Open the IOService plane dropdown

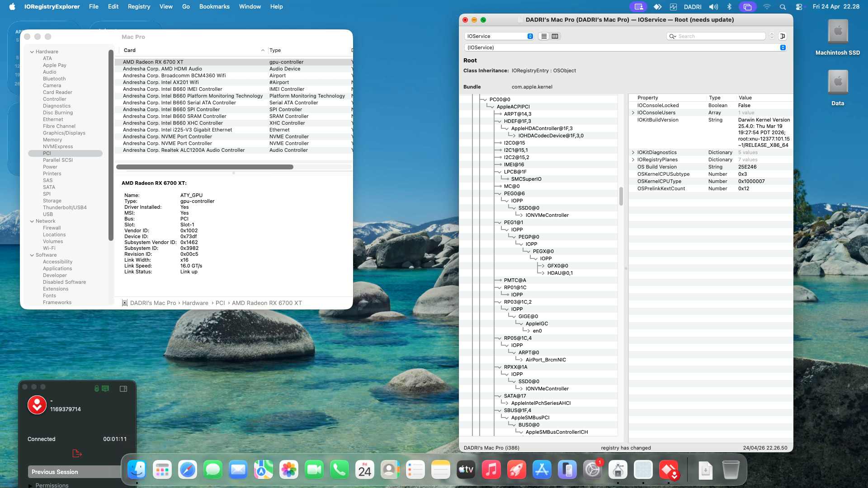click(499, 36)
